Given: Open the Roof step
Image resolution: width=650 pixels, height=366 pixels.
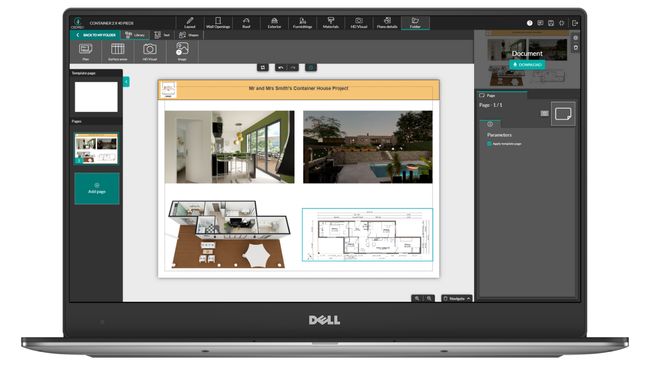Looking at the screenshot, I should (246, 23).
